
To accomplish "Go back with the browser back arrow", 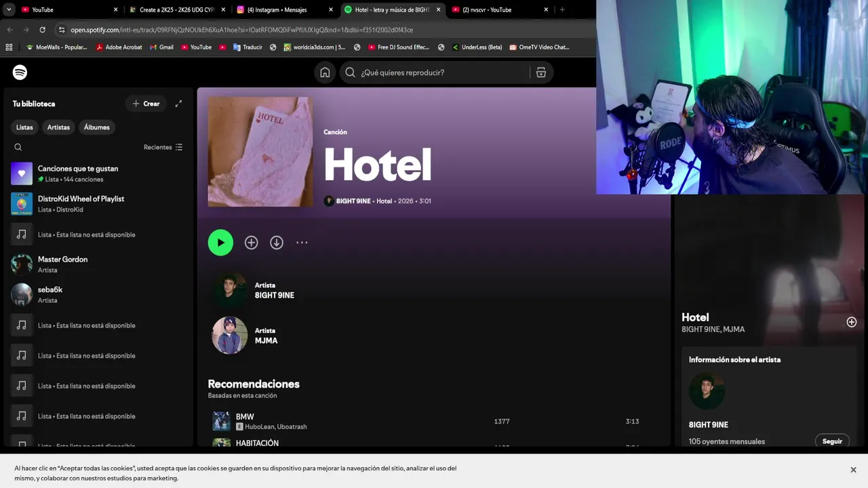I will click(9, 30).
